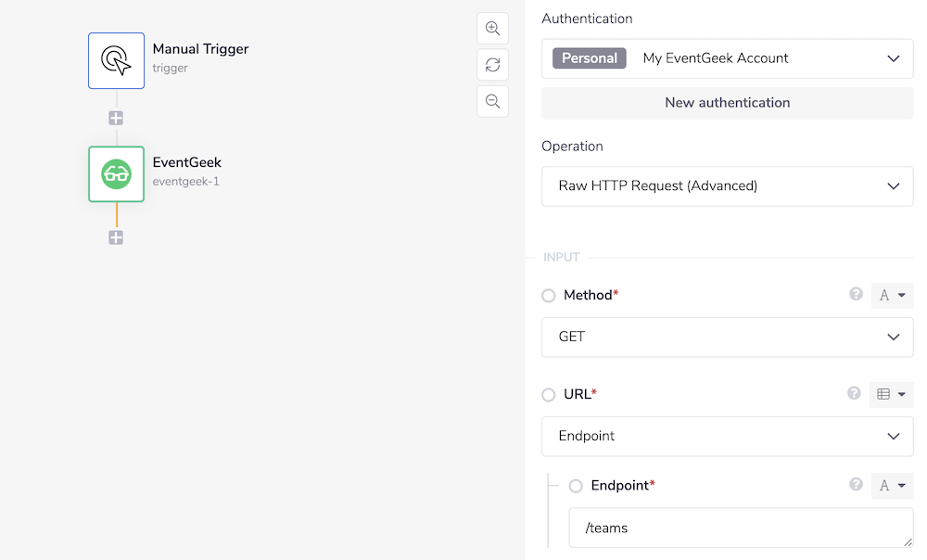Select the Endpoint radio button

[576, 485]
